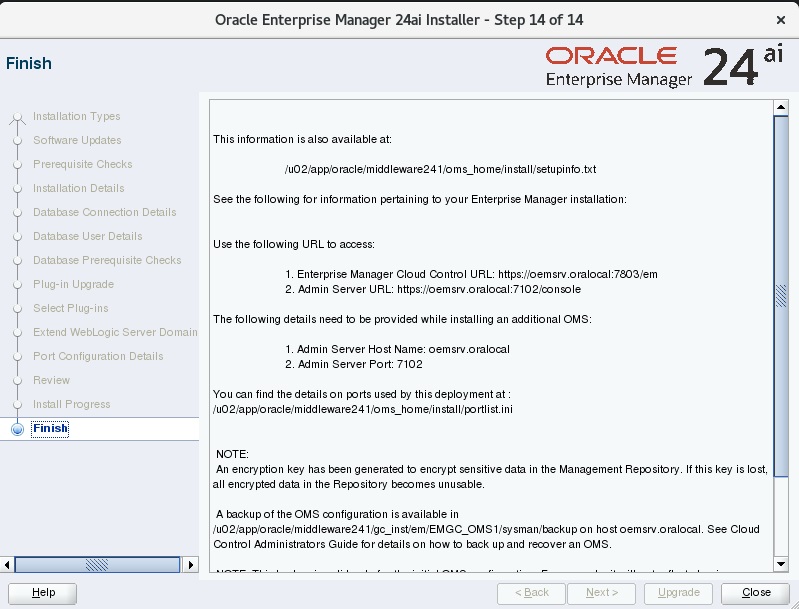Select the Review step in sidebar

(x=51, y=381)
